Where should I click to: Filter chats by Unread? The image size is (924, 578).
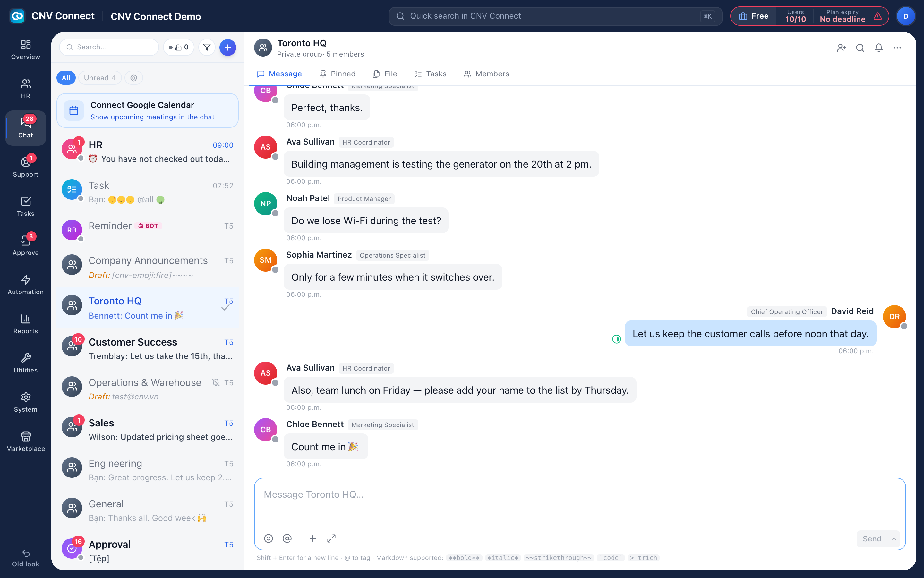[x=100, y=78]
